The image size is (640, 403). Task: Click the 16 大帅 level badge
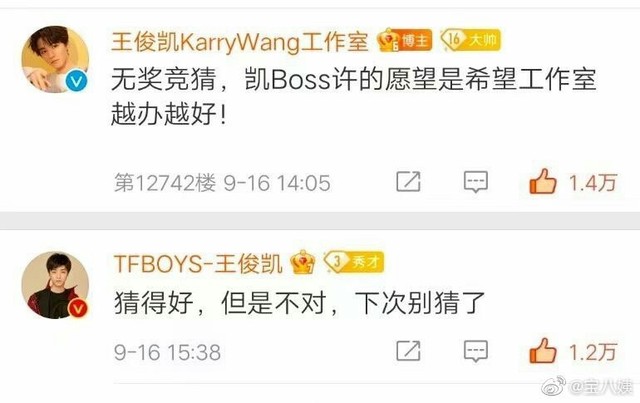point(471,40)
